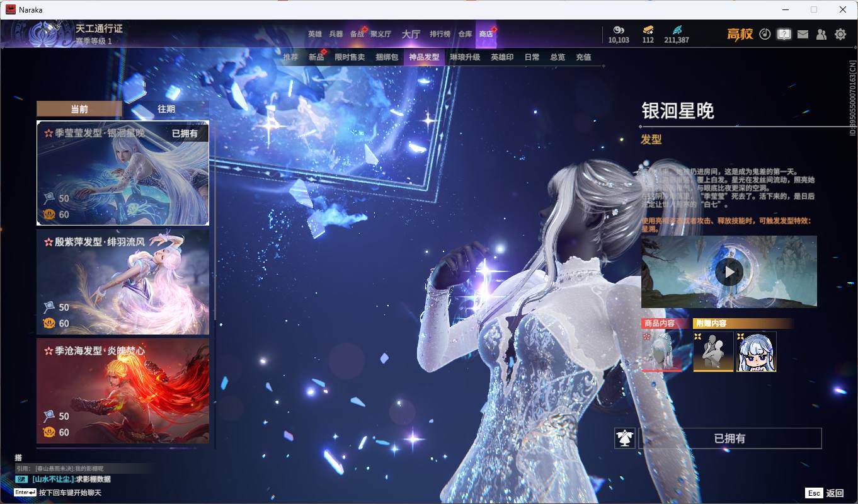The image size is (858, 504).
Task: Switch to the 充值 recharge tab
Action: (583, 57)
